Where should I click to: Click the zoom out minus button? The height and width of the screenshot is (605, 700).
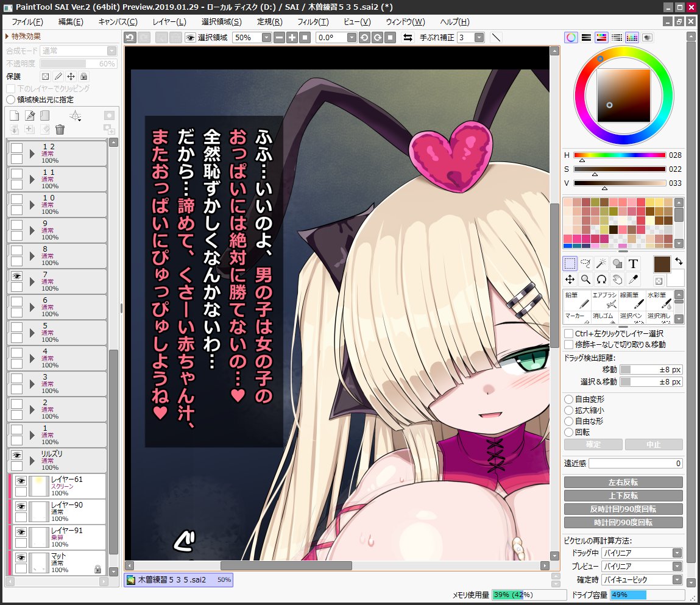pyautogui.click(x=280, y=38)
